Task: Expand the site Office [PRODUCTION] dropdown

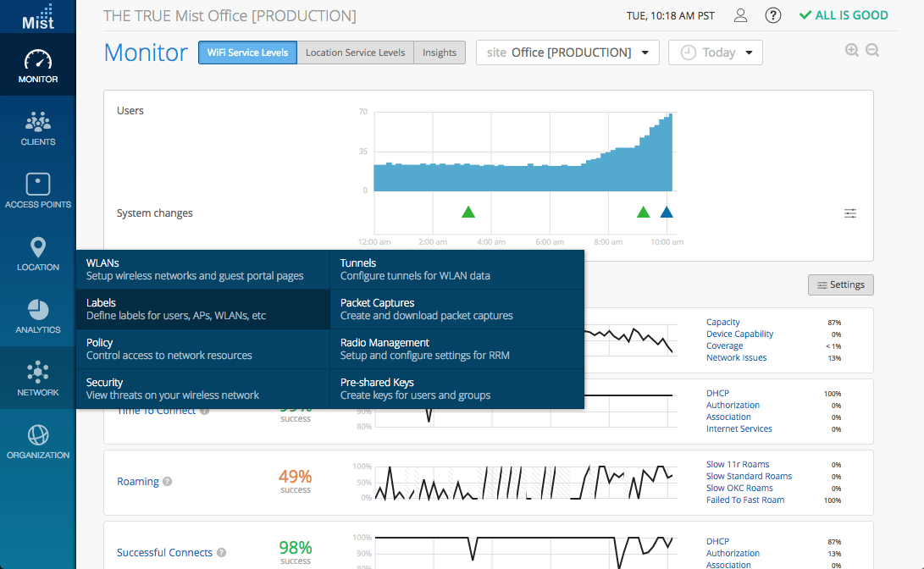Action: pos(567,52)
